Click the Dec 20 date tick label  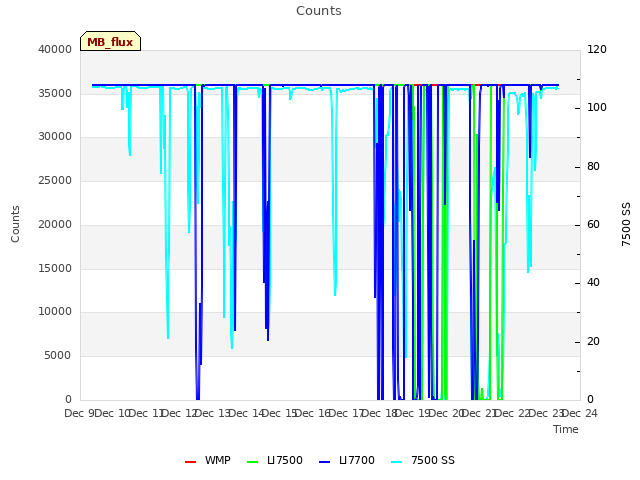446,413
